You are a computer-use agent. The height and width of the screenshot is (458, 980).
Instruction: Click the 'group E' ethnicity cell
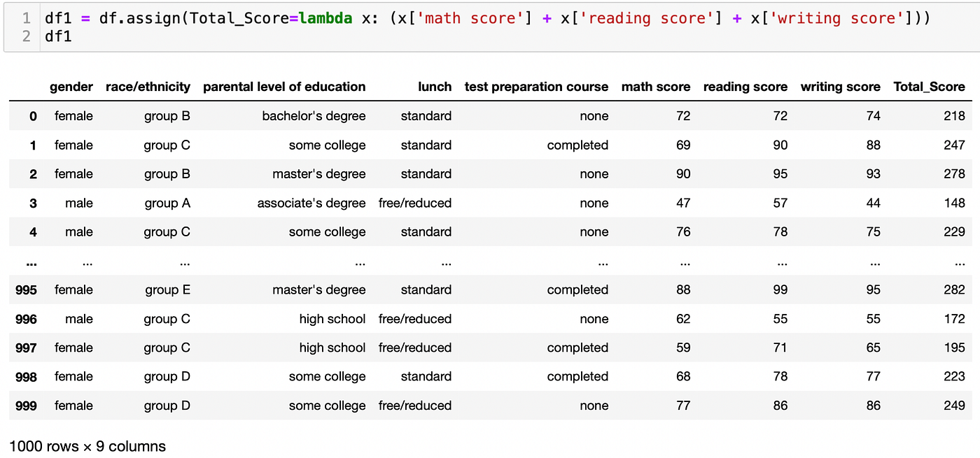[x=167, y=290]
